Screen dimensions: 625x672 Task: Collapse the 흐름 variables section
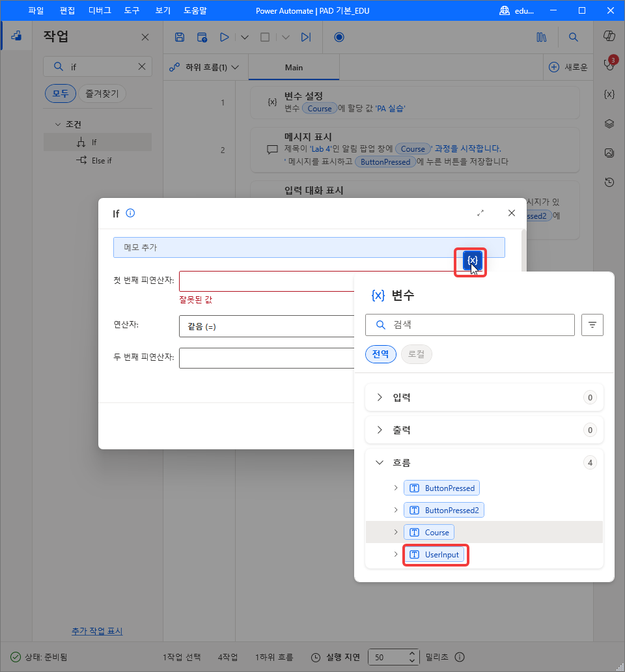click(380, 462)
